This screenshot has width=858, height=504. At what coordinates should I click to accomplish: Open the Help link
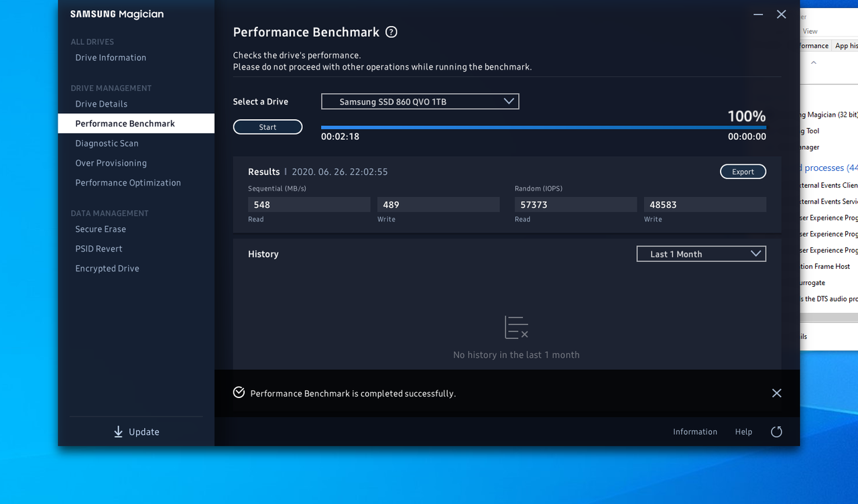743,432
